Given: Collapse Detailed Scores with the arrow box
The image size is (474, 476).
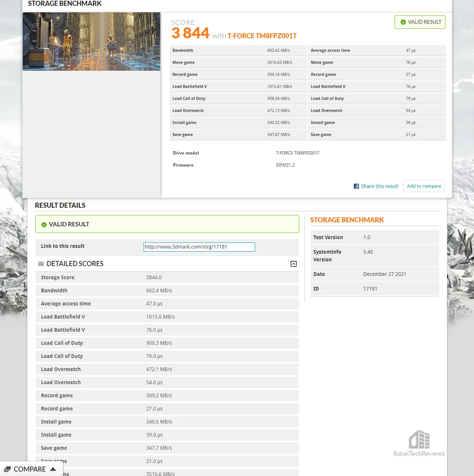Looking at the screenshot, I should pos(293,264).
